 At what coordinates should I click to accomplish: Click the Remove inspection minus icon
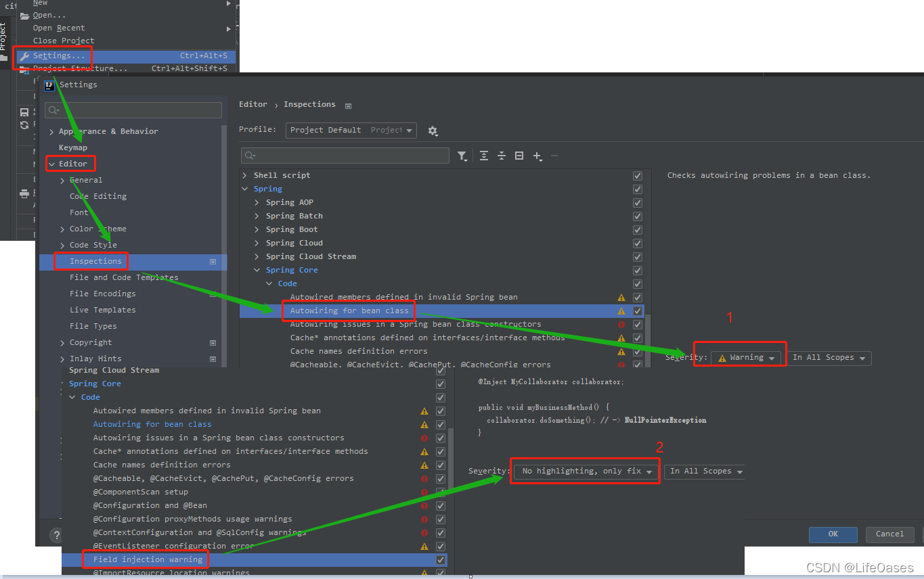pyautogui.click(x=554, y=156)
